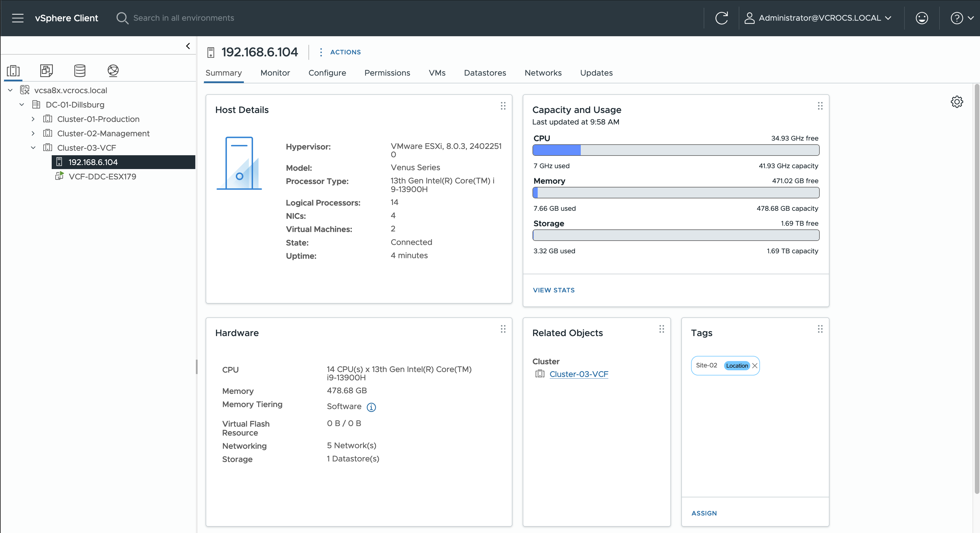Collapse the left navigation panel

point(188,46)
